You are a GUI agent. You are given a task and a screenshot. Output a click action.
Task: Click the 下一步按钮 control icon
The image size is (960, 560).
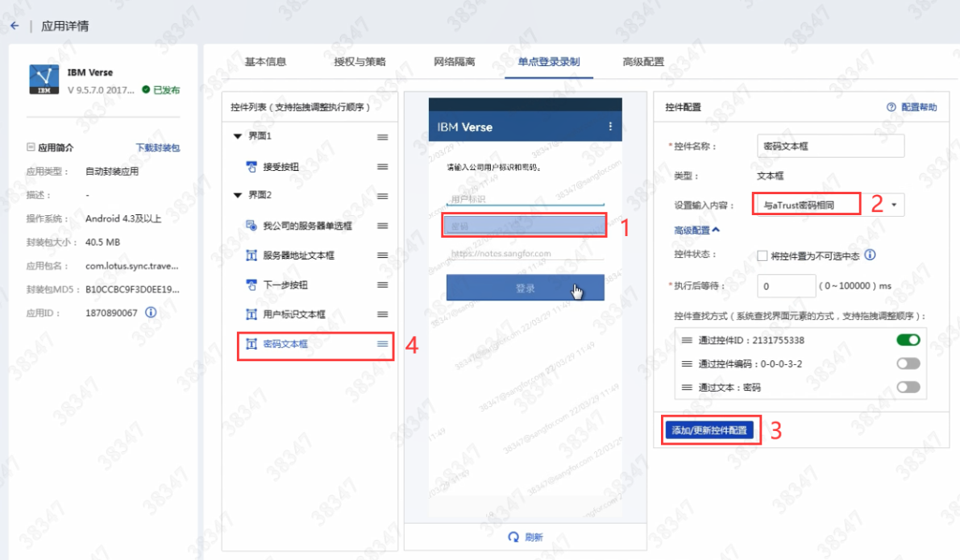[251, 284]
